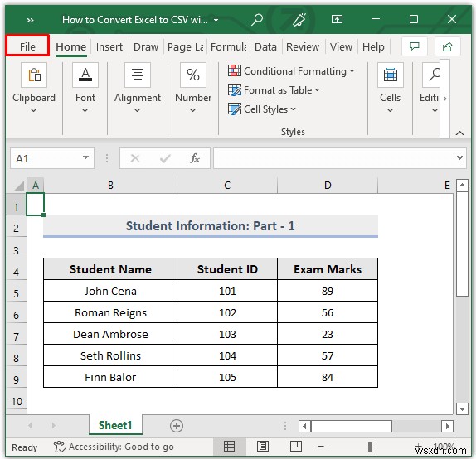Screen dimensions: 476x459
Task: Click the 'John Cena' cell
Action: click(110, 291)
